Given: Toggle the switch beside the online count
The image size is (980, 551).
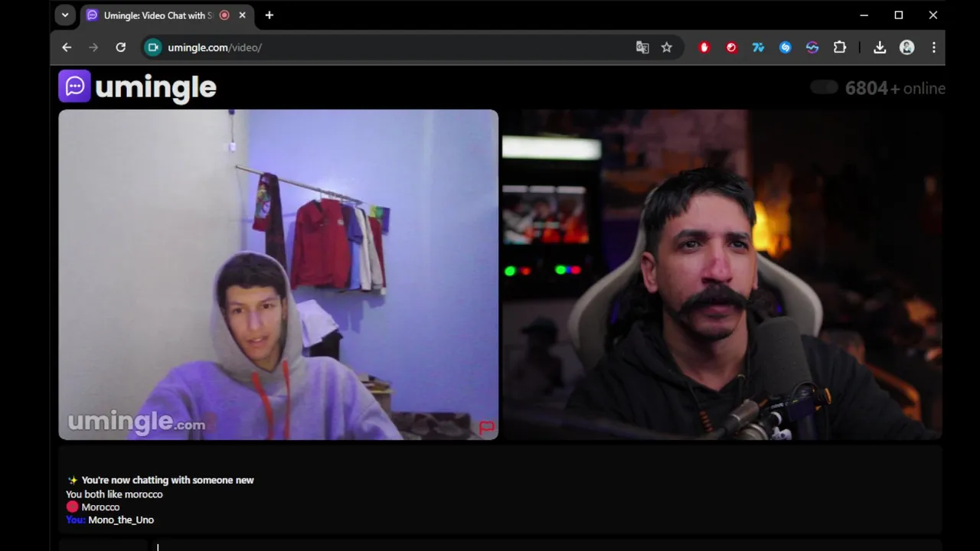Looking at the screenshot, I should pyautogui.click(x=825, y=87).
